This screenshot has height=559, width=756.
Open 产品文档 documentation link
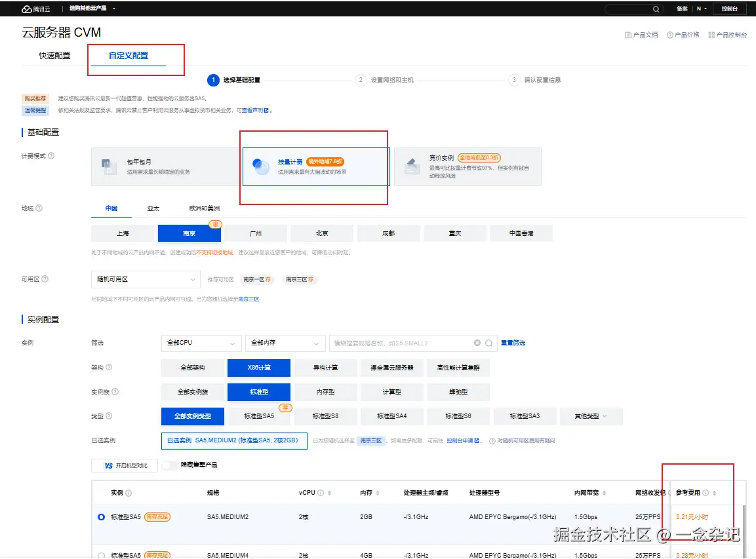(x=641, y=35)
